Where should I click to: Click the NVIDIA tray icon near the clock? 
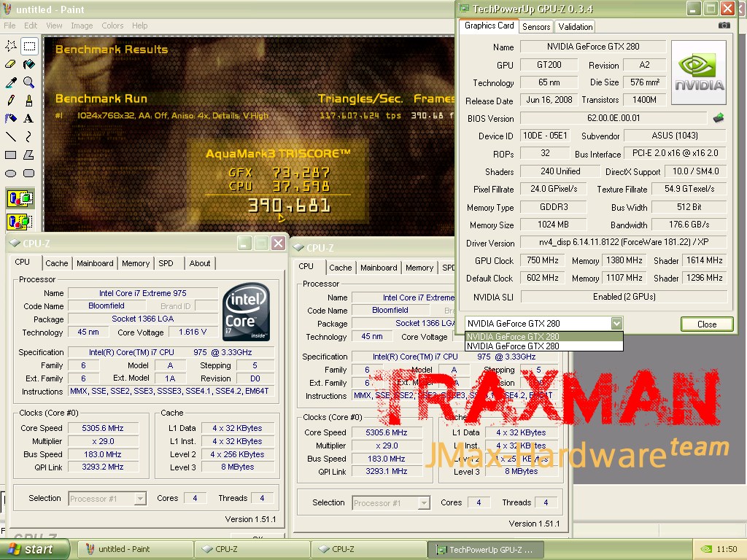pos(706,549)
